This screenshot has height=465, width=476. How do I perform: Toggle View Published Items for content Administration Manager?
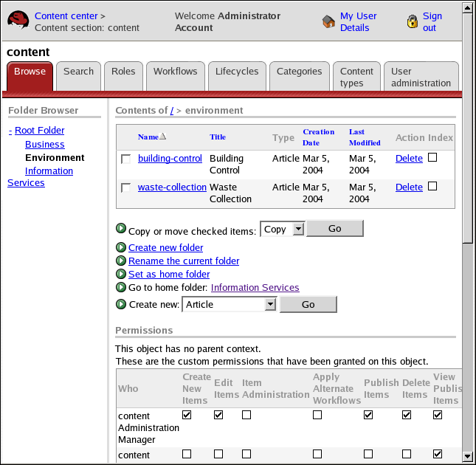pos(438,415)
